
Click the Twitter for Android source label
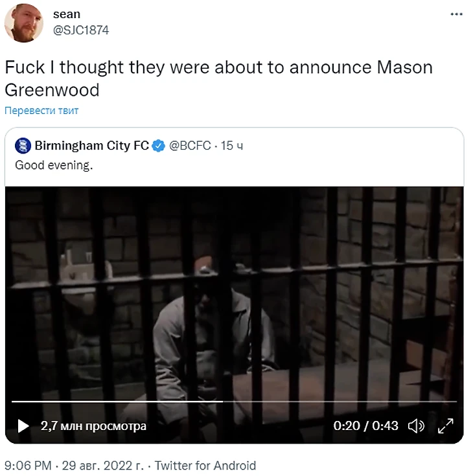(205, 466)
